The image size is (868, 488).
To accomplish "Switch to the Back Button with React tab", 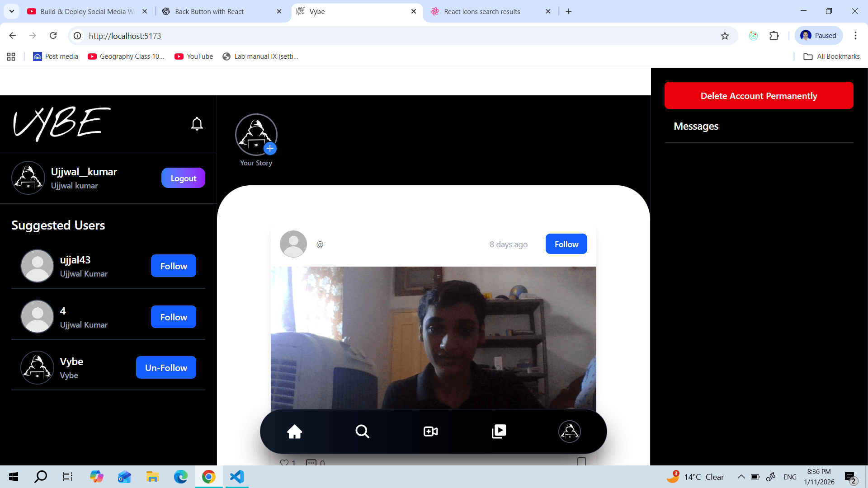I will click(209, 11).
